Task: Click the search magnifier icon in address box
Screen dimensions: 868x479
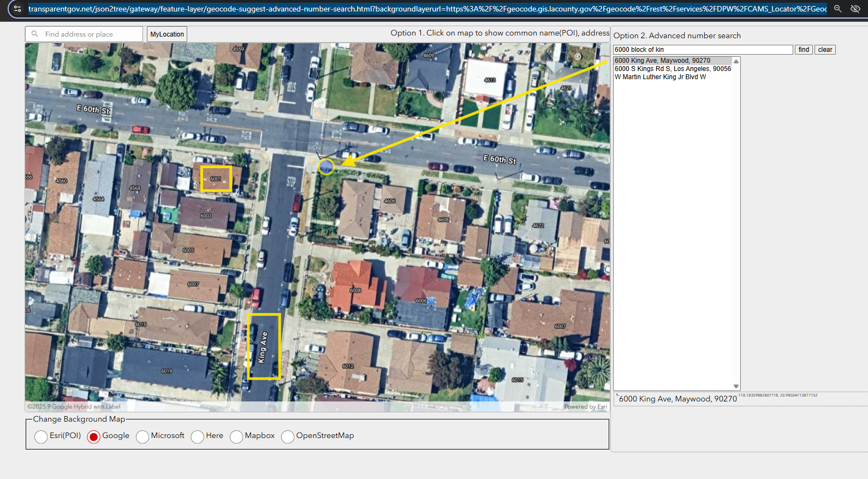Action: [x=35, y=34]
